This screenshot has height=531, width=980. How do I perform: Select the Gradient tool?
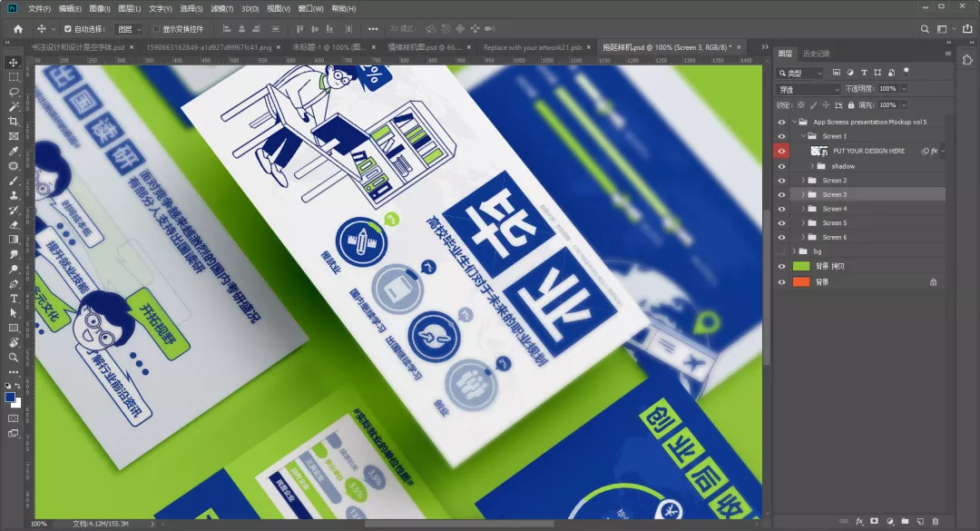click(13, 240)
